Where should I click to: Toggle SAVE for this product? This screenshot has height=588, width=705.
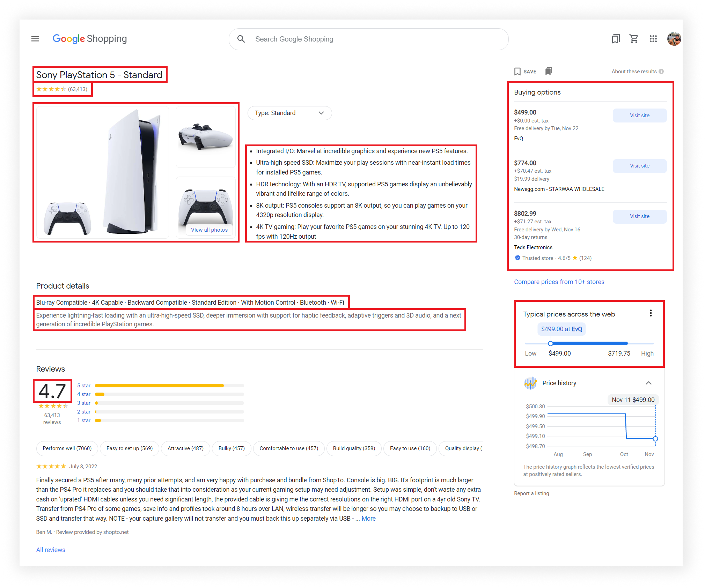point(525,71)
